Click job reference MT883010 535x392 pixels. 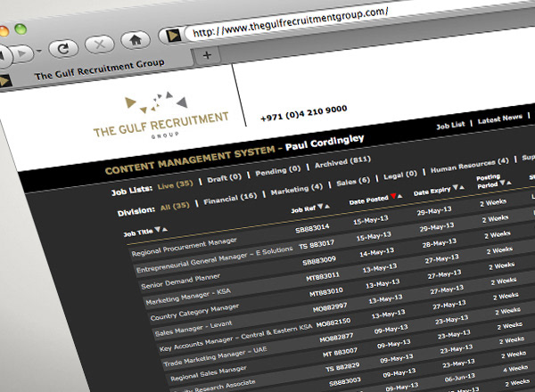click(x=326, y=292)
